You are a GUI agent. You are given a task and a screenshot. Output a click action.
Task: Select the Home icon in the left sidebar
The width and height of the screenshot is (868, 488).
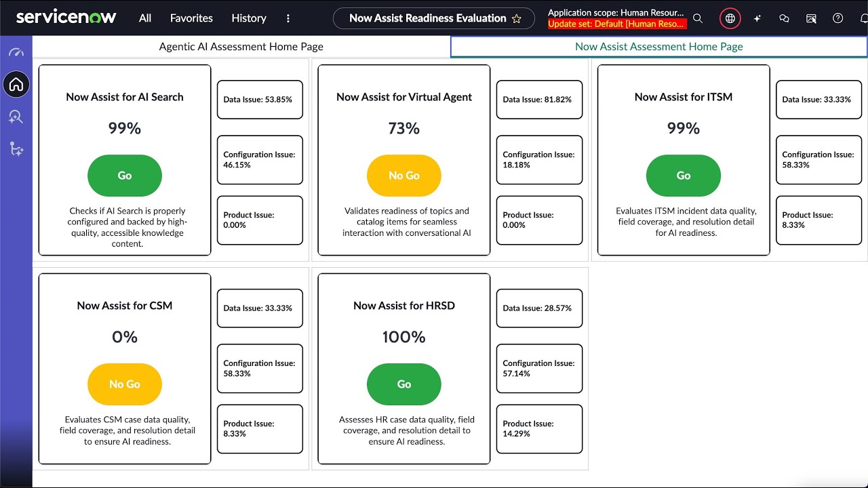coord(16,85)
